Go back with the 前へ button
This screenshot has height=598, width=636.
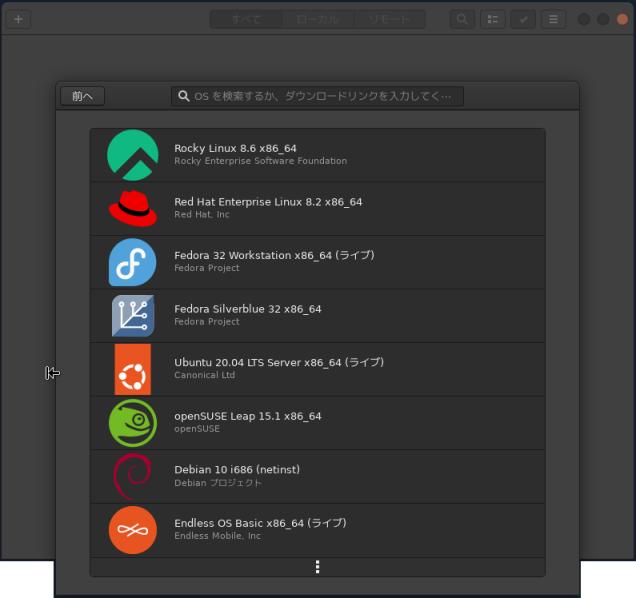click(83, 96)
